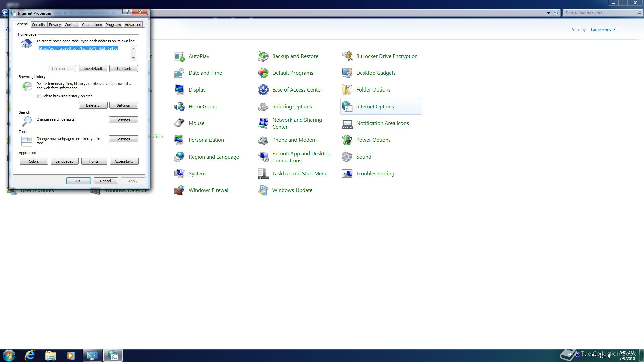Image resolution: width=644 pixels, height=362 pixels.
Task: Click the Control Panel refresh button
Action: click(x=556, y=13)
